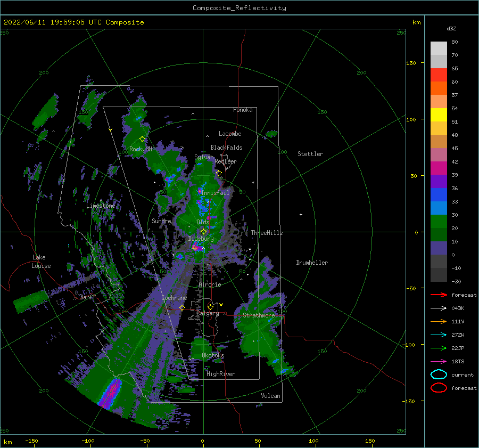
Task: Click the cyan current ellipse legend symbol
Action: click(x=439, y=374)
